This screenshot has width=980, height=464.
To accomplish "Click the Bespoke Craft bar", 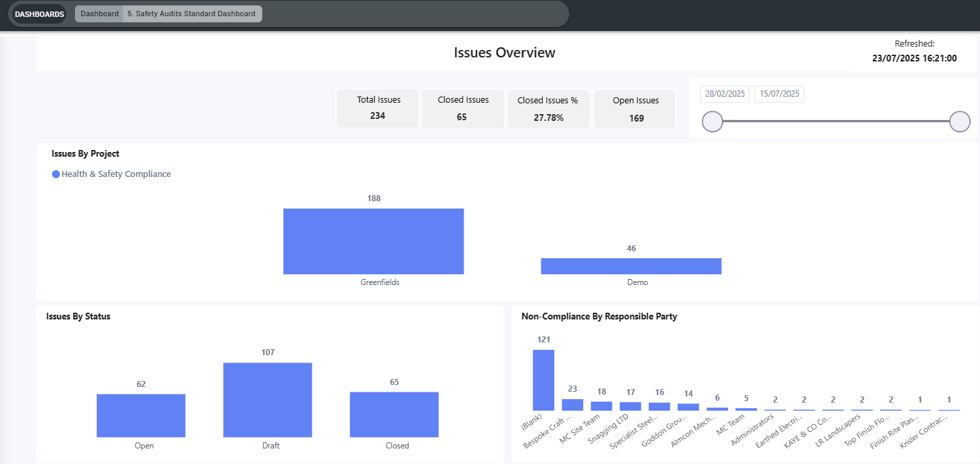I will (572, 405).
